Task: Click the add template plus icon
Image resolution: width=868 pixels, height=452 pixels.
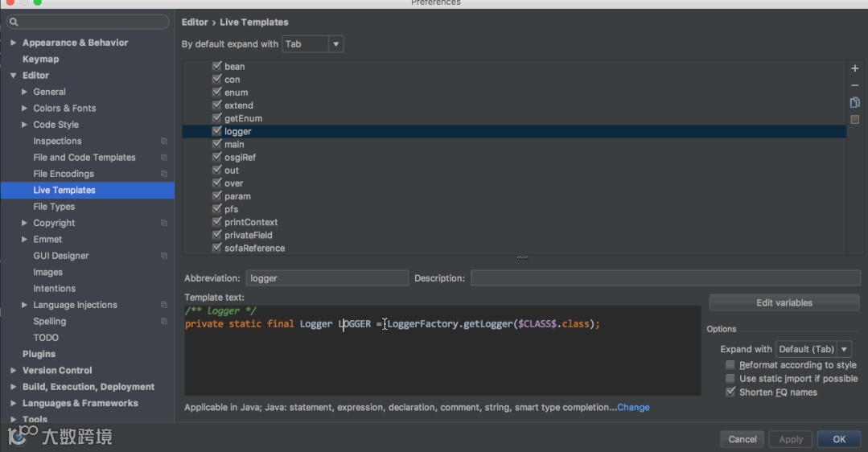Action: point(854,69)
